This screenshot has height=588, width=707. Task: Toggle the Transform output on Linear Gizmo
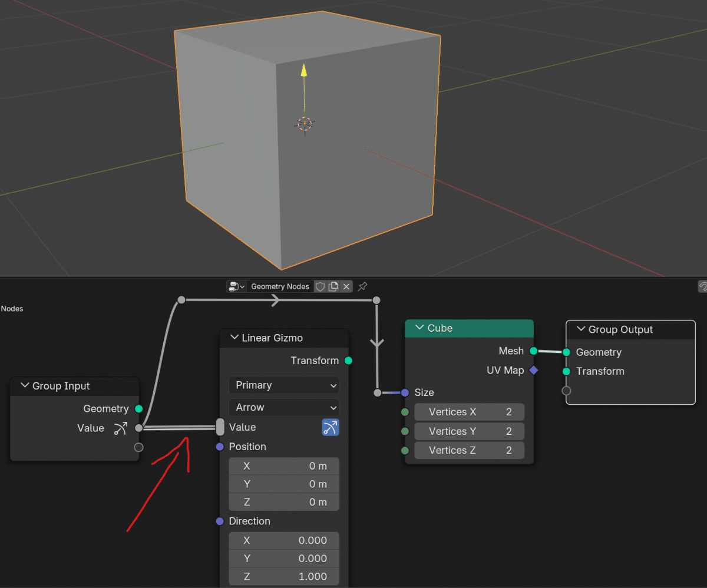(348, 359)
